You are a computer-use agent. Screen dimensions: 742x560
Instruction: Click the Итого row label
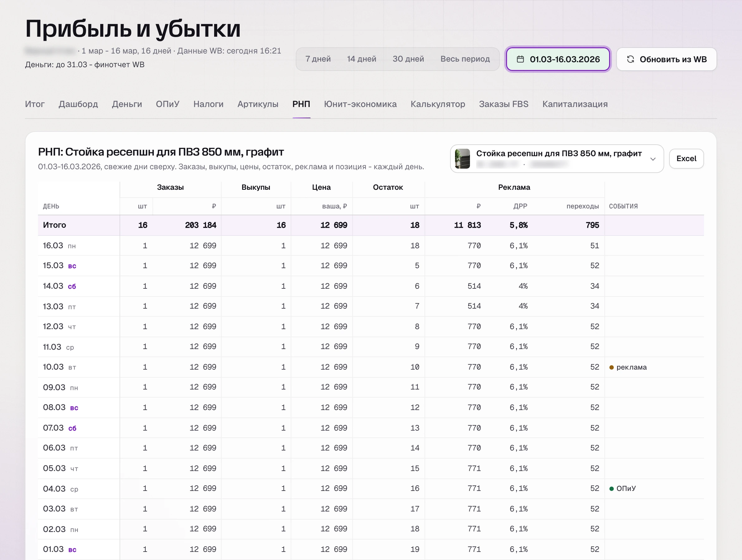pyautogui.click(x=54, y=225)
